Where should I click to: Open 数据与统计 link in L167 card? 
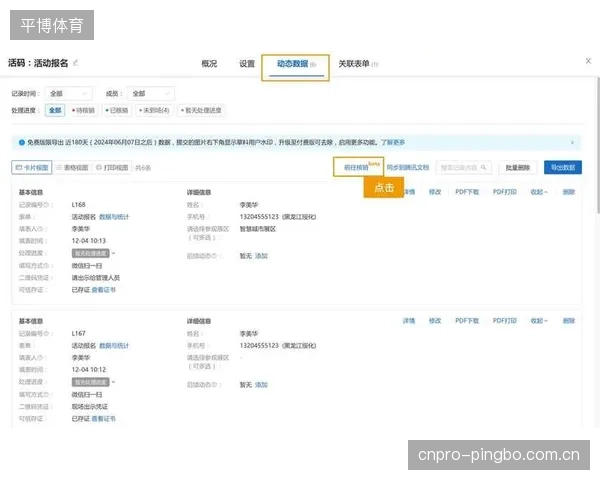(x=114, y=346)
